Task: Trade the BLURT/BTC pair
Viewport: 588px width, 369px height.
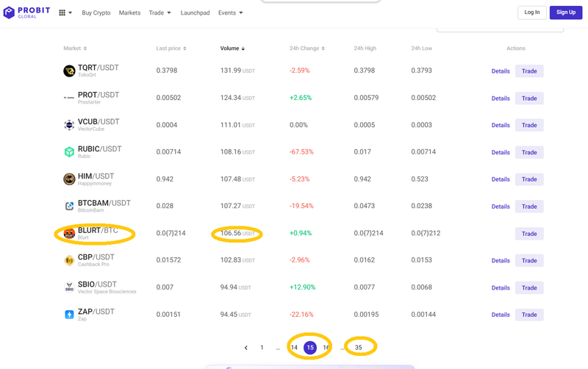Action: pos(529,234)
